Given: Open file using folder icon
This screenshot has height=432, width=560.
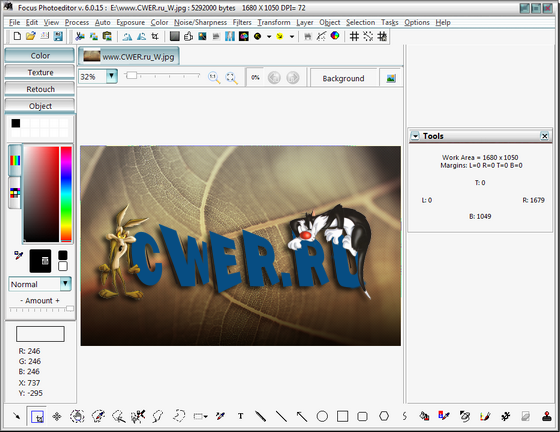Looking at the screenshot, I should tap(31, 36).
